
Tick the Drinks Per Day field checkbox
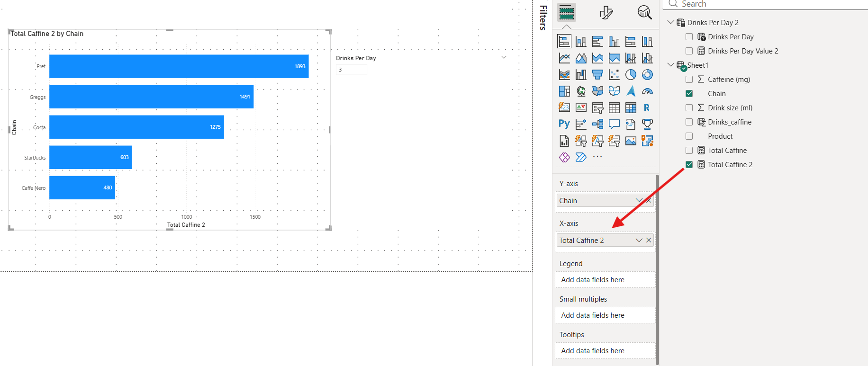click(x=689, y=37)
